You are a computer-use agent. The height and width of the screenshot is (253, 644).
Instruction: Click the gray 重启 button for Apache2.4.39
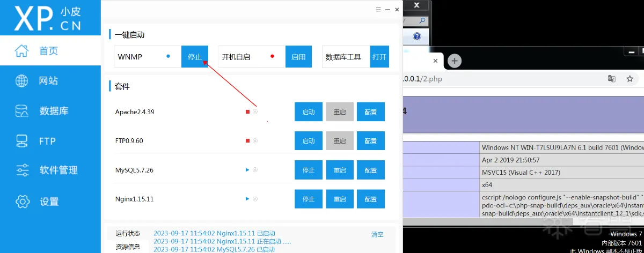[x=340, y=112]
